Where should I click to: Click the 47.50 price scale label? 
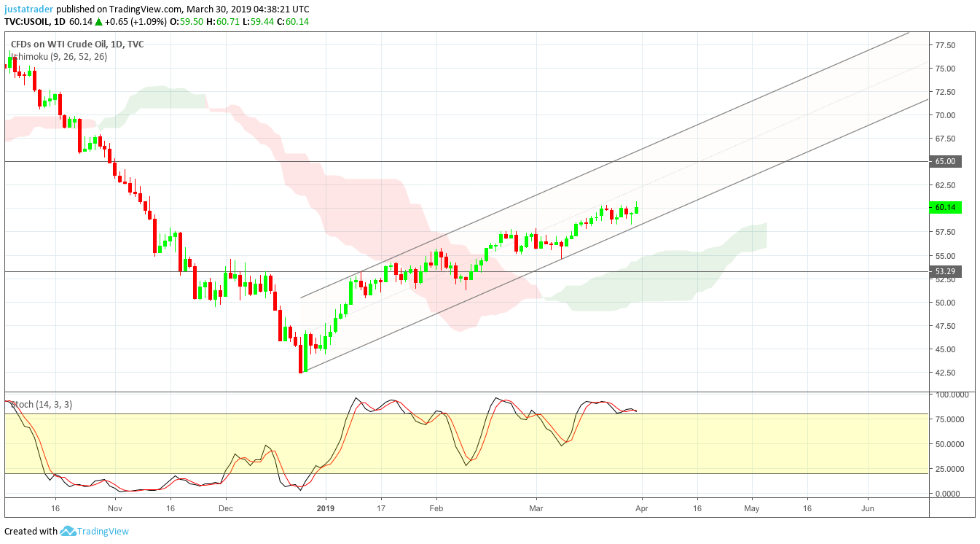(945, 326)
